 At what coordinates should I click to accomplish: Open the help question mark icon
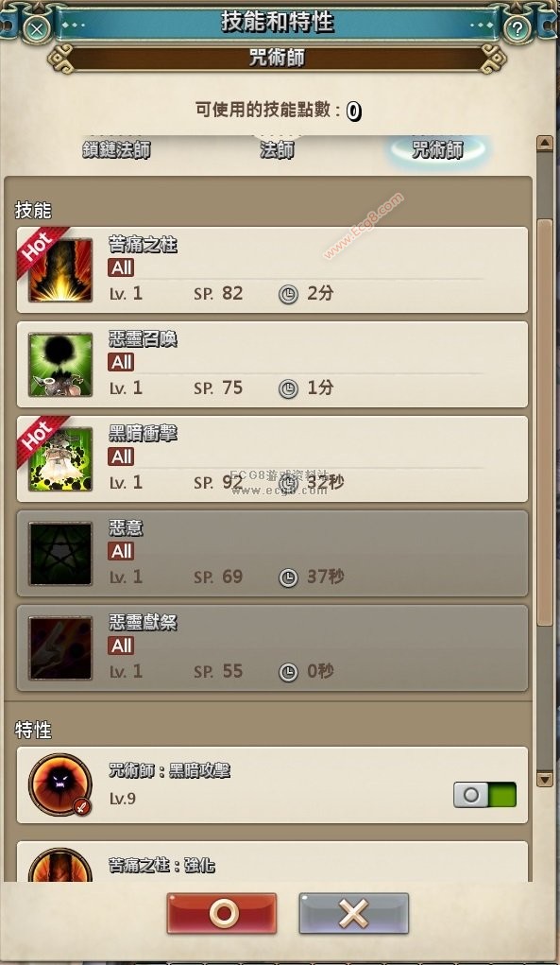click(x=517, y=28)
